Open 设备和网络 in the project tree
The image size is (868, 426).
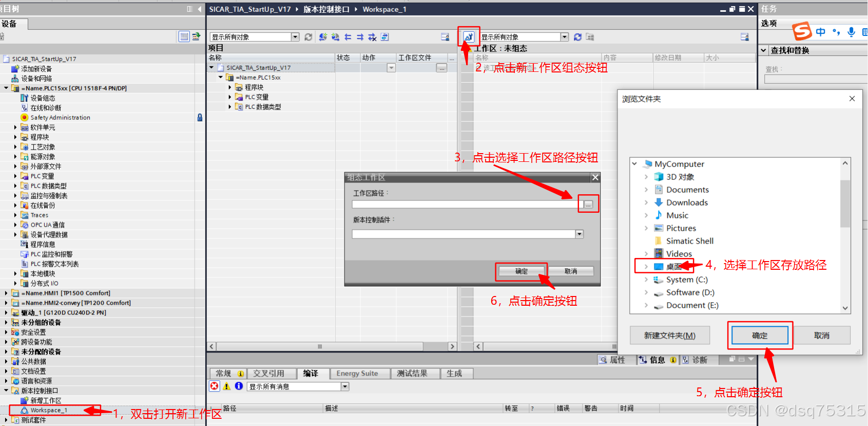coord(36,79)
